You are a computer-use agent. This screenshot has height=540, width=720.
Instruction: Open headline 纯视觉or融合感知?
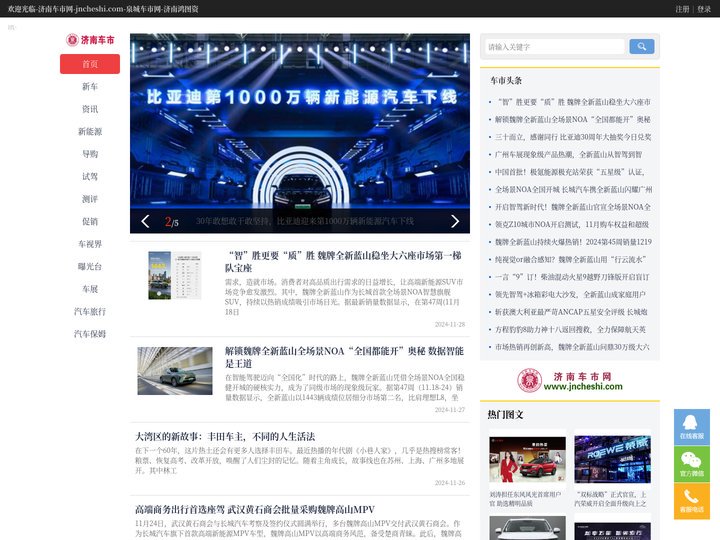pyautogui.click(x=571, y=259)
